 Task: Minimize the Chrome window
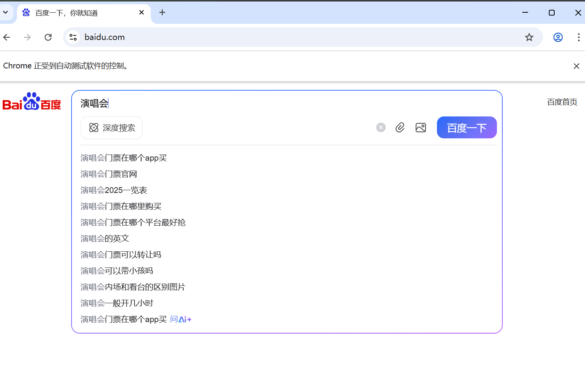click(525, 13)
